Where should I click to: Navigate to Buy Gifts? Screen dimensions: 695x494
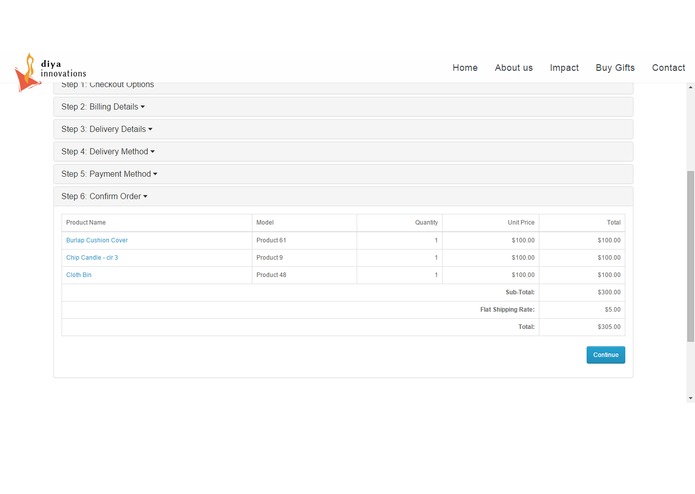[615, 68]
